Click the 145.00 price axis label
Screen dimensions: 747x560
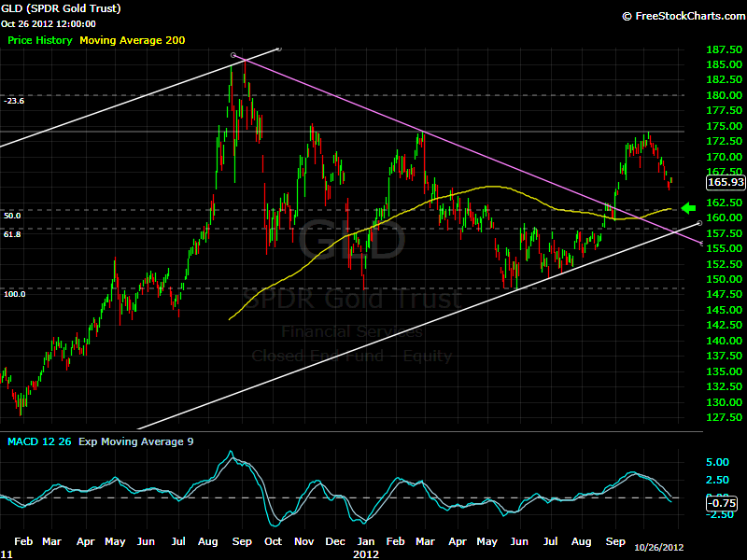[x=725, y=310]
